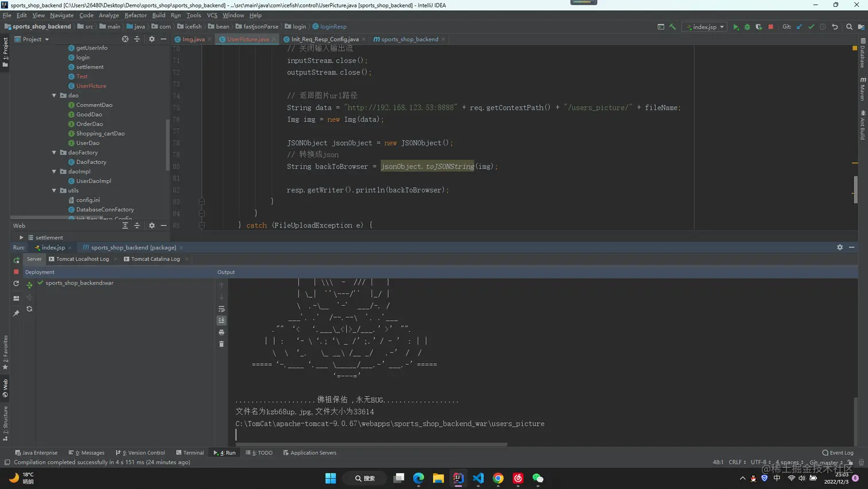868x489 pixels.
Task: Open the Analyze menu
Action: [x=108, y=16]
